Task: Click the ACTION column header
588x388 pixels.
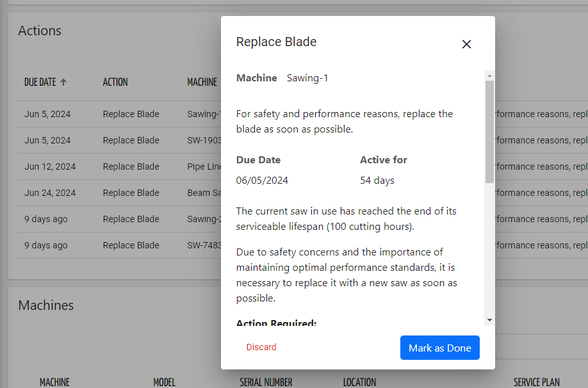Action: click(115, 82)
